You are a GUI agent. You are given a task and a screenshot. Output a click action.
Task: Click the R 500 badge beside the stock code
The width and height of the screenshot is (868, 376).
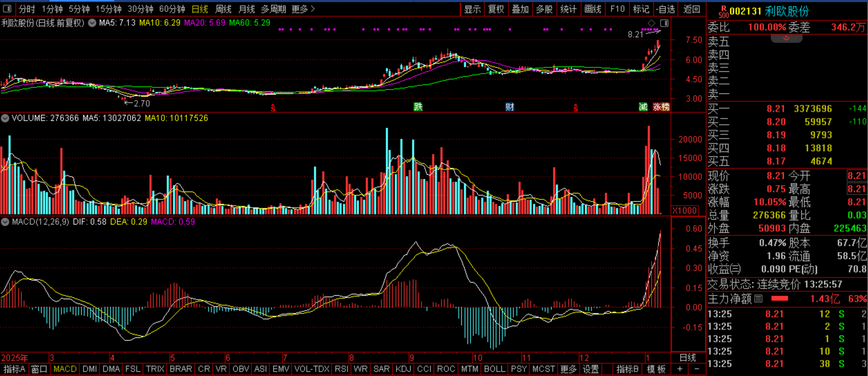(x=723, y=12)
